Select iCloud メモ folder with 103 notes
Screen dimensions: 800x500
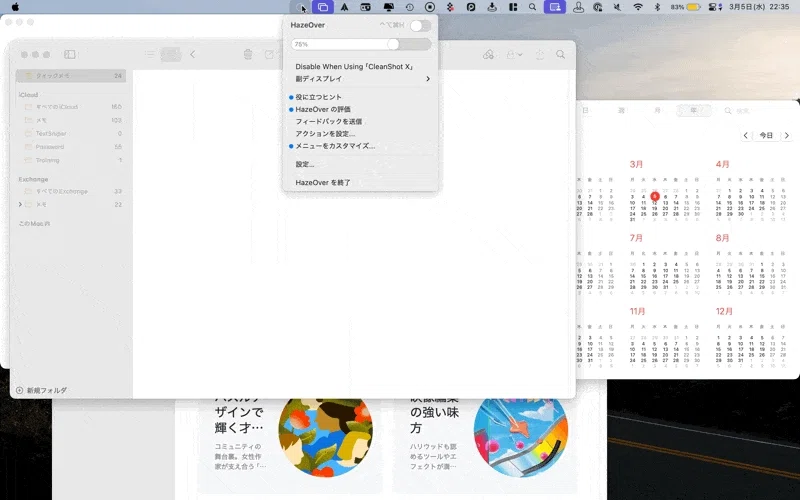(71, 120)
